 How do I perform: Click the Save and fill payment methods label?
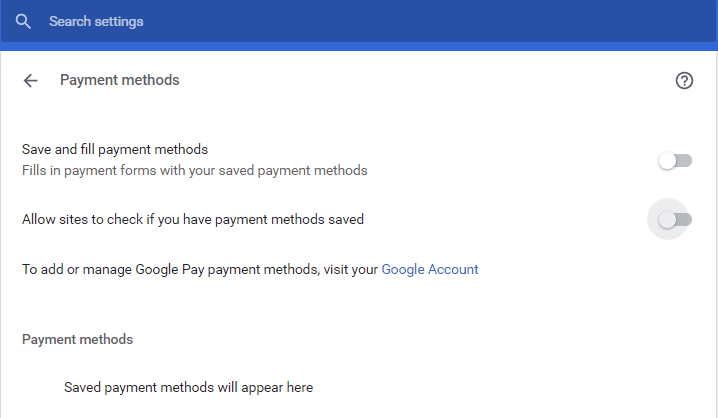115,149
